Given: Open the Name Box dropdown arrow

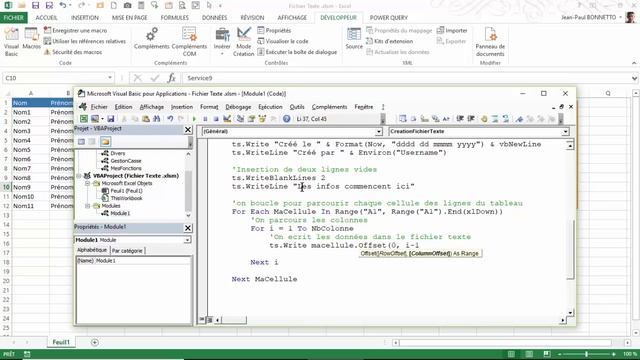Looking at the screenshot, I should 110,78.
